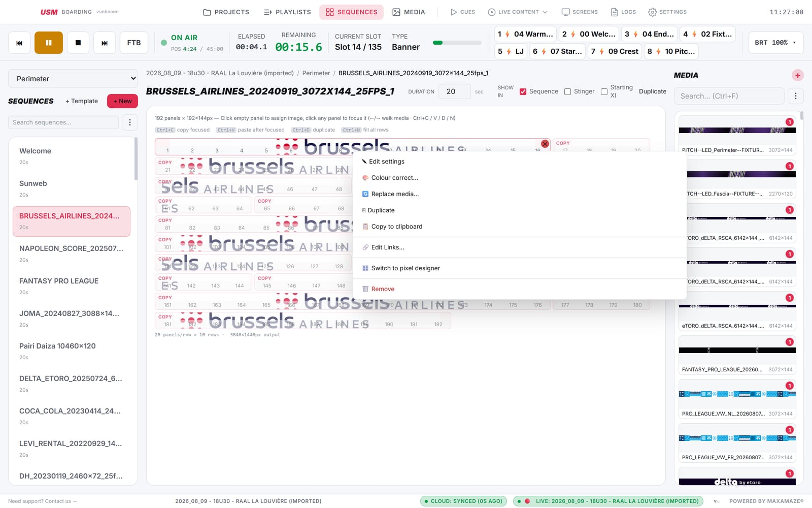Add media with pink plus button
The height and width of the screenshot is (508, 812).
[797, 76]
